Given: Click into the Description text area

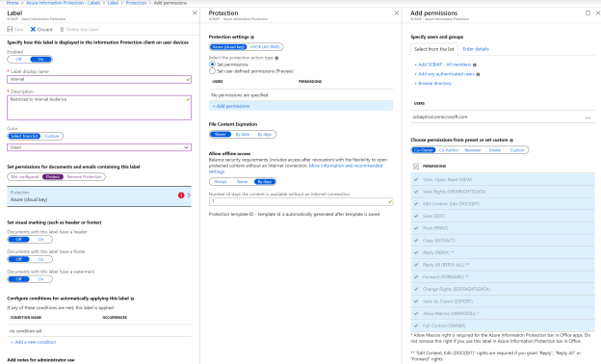Looking at the screenshot, I should (x=99, y=108).
